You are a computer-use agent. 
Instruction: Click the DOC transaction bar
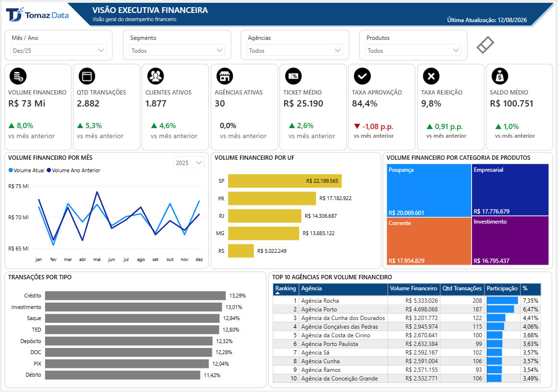click(129, 352)
